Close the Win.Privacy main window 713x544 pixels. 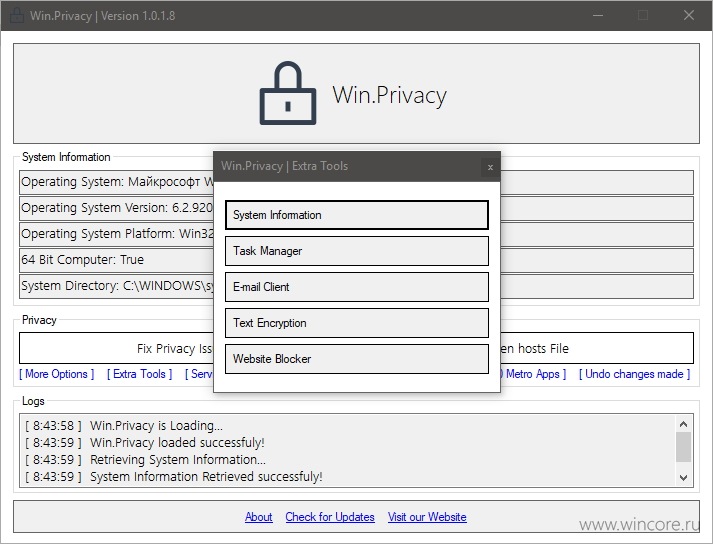coord(689,15)
